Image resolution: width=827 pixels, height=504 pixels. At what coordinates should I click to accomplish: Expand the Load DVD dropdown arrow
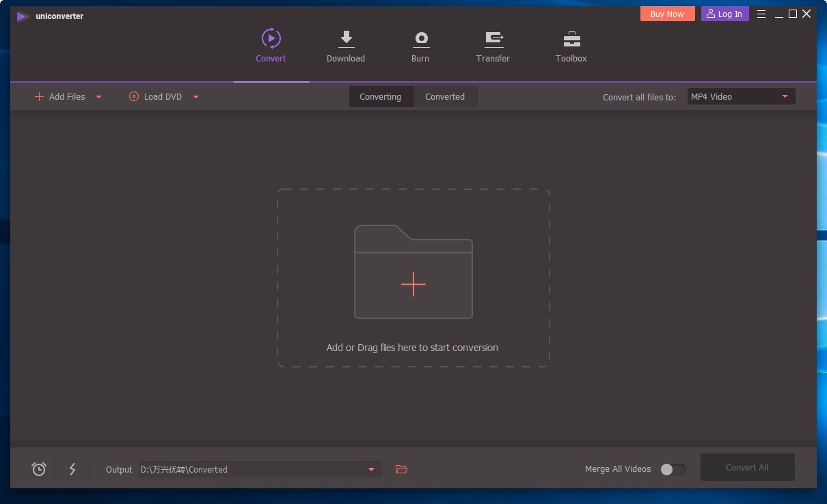[x=195, y=97]
